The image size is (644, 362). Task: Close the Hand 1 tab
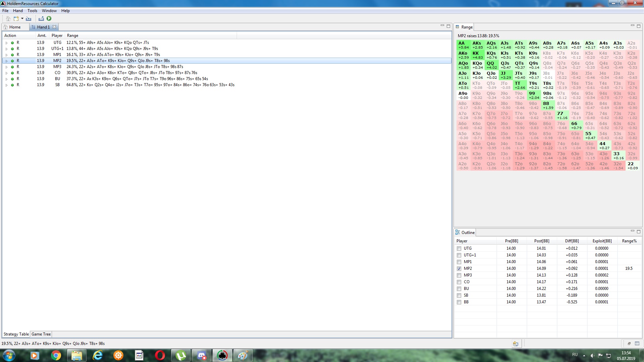[x=54, y=27]
